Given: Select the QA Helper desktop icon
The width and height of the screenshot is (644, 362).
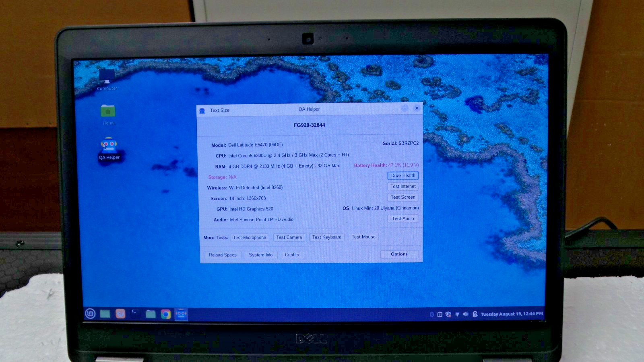Looking at the screenshot, I should click(x=109, y=149).
